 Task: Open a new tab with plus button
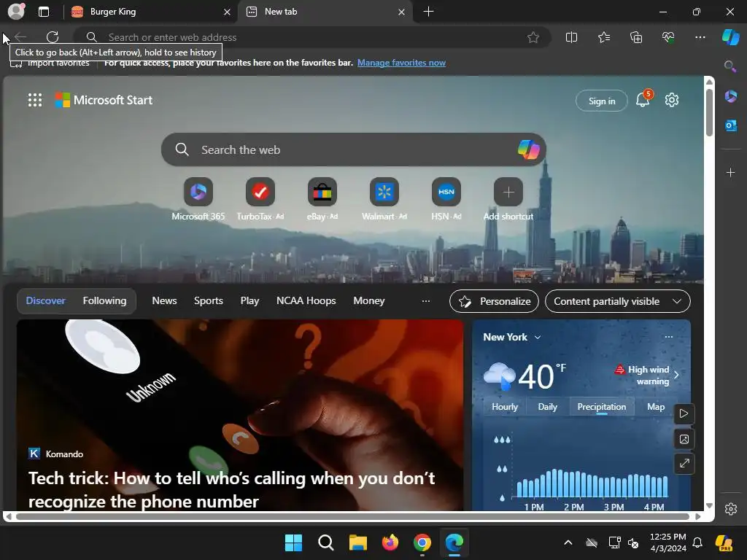428,12
